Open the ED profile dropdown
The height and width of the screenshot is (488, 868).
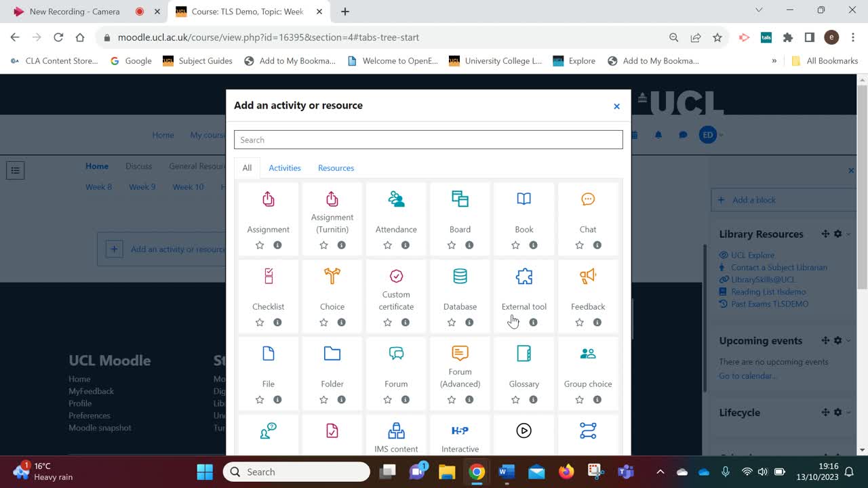707,135
